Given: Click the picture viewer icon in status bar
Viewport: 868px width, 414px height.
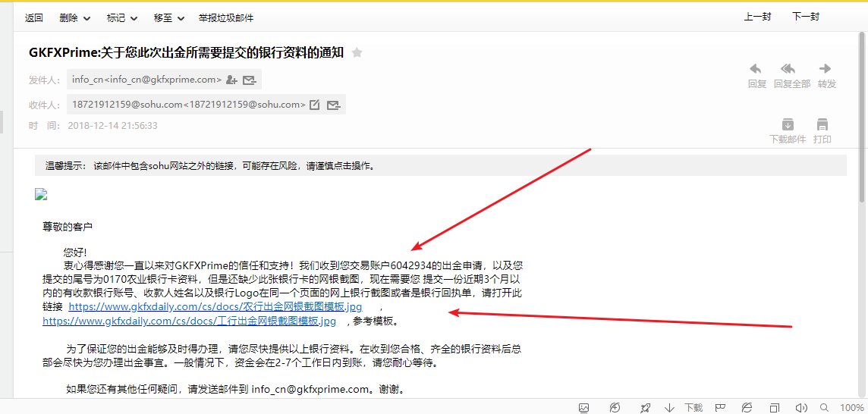Looking at the screenshot, I should click(583, 408).
